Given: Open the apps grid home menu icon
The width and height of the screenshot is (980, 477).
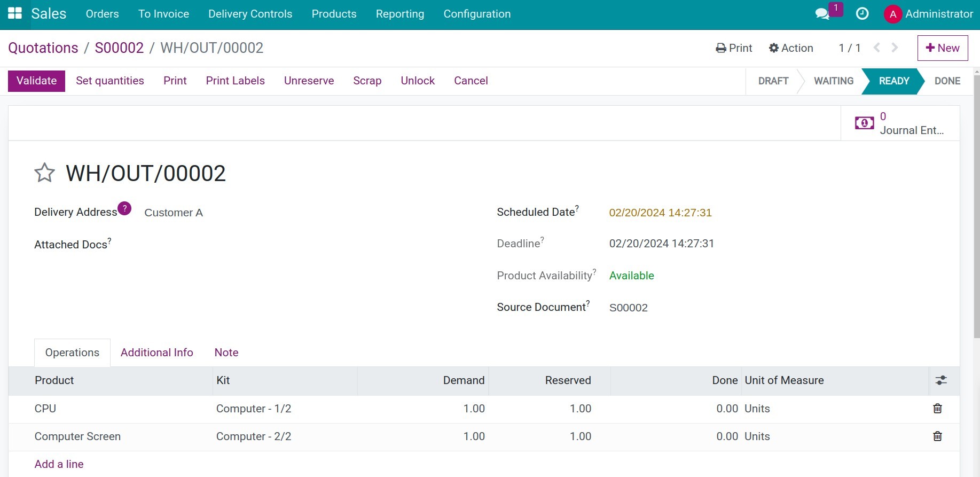Looking at the screenshot, I should click(x=15, y=14).
